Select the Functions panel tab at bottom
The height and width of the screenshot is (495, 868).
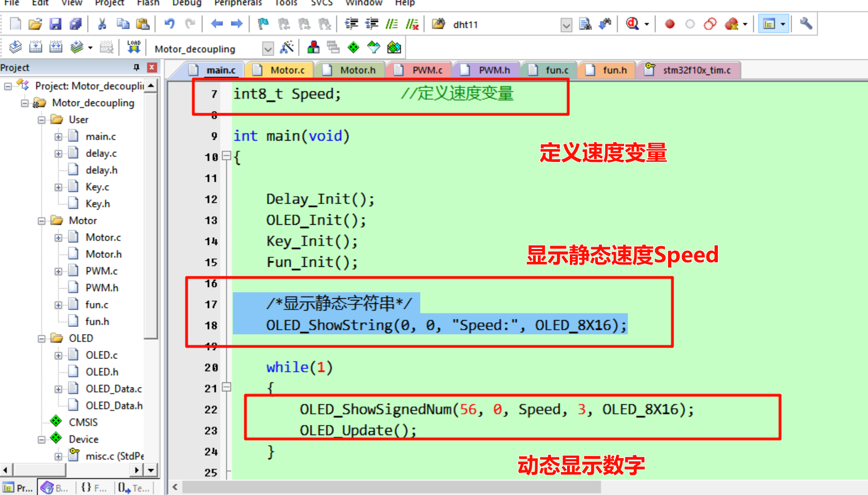coord(94,488)
